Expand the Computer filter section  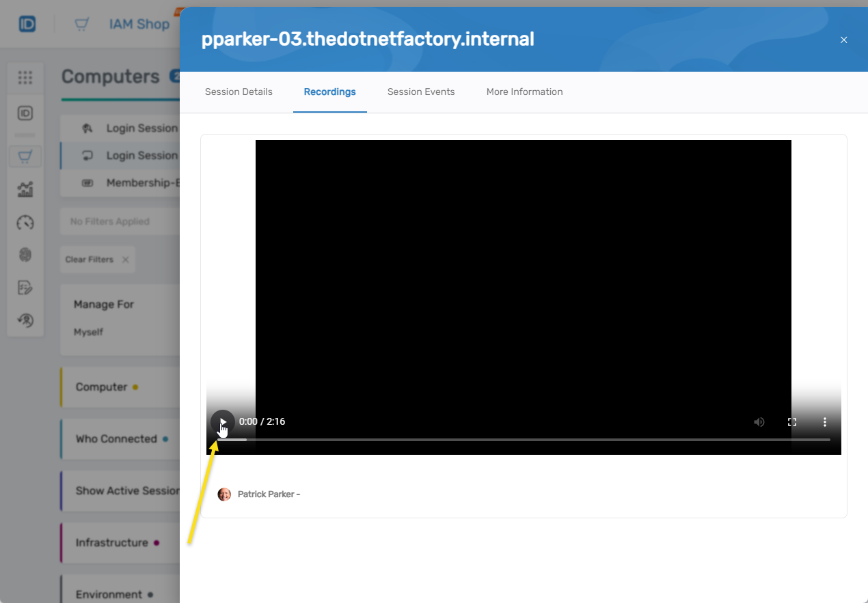pyautogui.click(x=101, y=387)
